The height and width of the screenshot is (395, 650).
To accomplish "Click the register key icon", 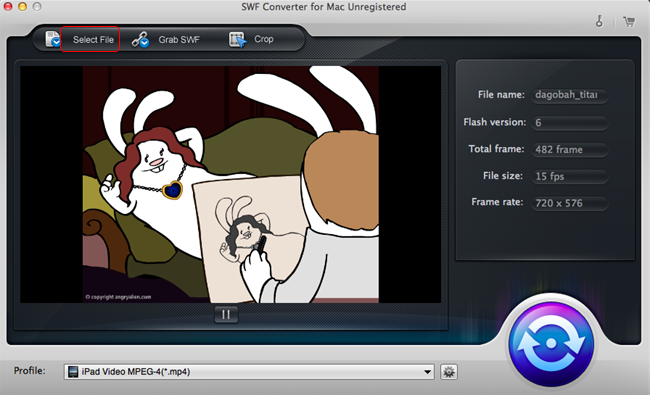I will coord(599,21).
